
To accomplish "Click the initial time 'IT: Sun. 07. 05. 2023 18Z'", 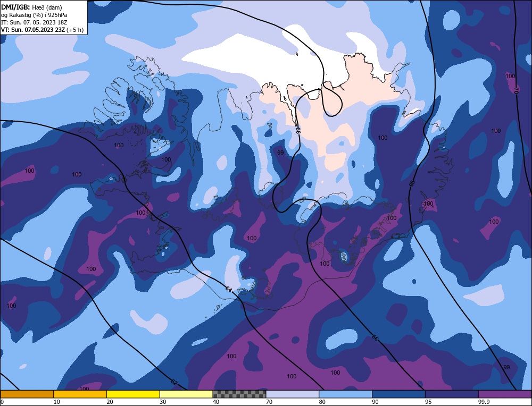I will coord(34,22).
